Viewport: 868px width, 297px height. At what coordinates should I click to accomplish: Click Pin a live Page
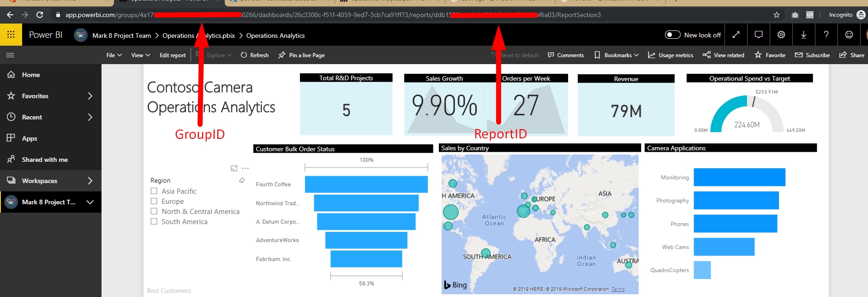[301, 55]
